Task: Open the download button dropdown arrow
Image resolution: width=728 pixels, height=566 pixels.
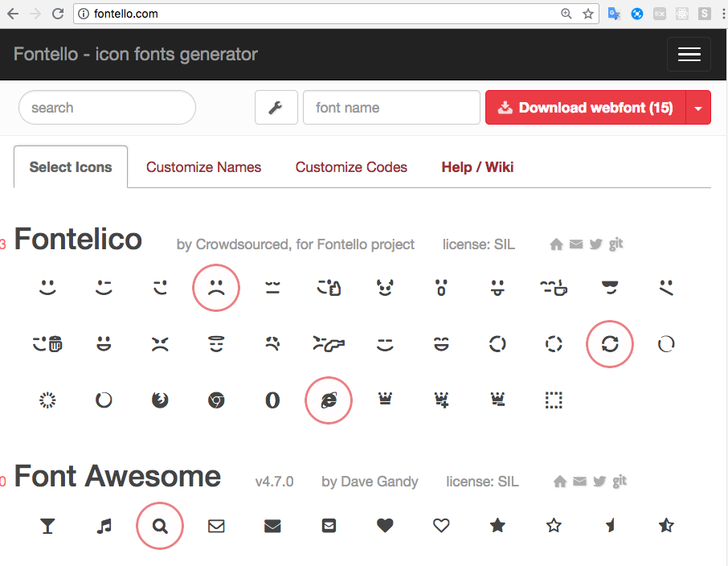Action: coord(698,108)
